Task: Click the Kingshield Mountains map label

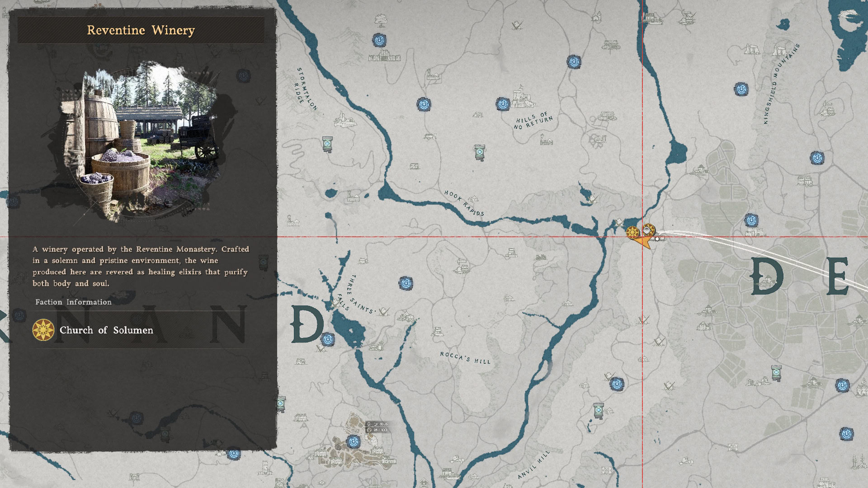Action: click(781, 84)
